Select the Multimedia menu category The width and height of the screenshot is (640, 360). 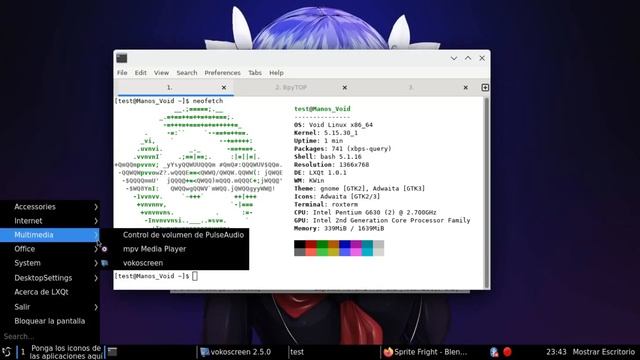tap(50, 235)
